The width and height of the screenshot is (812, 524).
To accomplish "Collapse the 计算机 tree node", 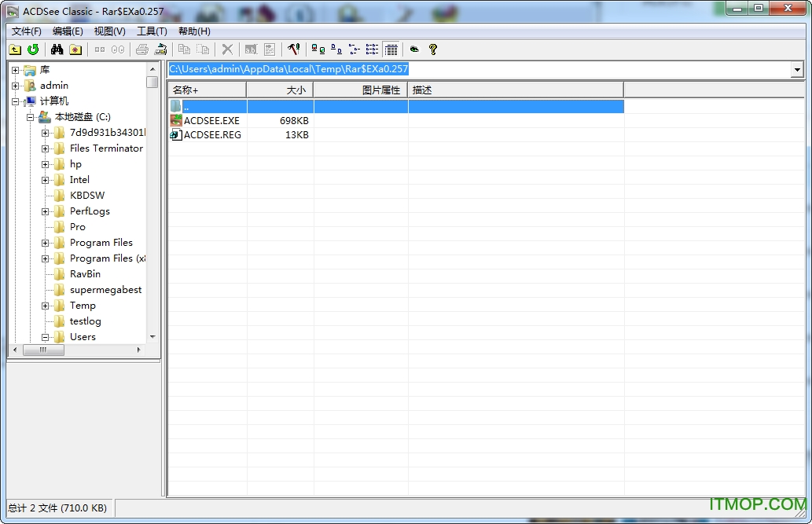I will coord(16,101).
